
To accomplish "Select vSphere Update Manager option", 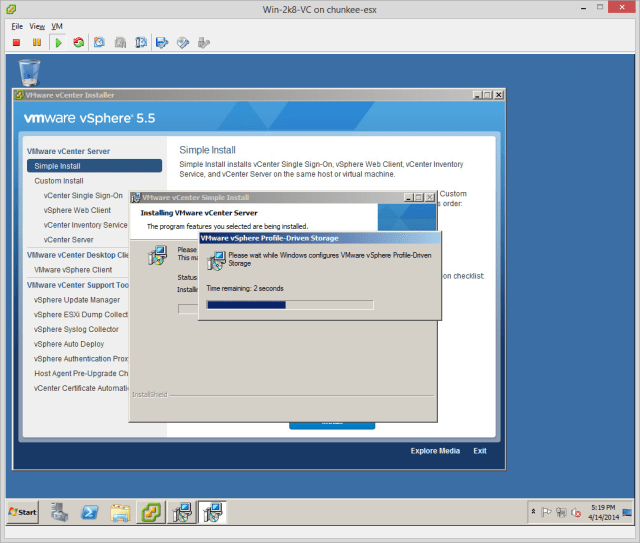I will click(77, 300).
